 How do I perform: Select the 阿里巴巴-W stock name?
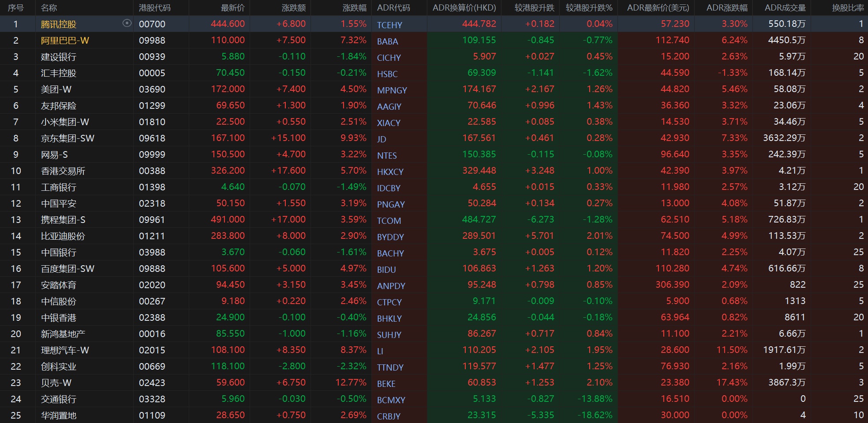pyautogui.click(x=65, y=41)
